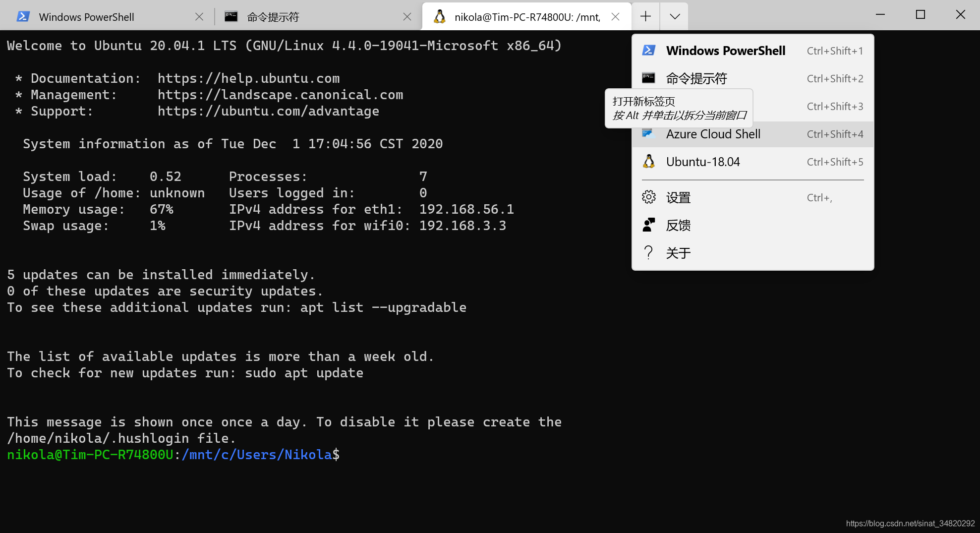The height and width of the screenshot is (533, 980).
Task: Click the question mark about icon
Action: pos(648,253)
